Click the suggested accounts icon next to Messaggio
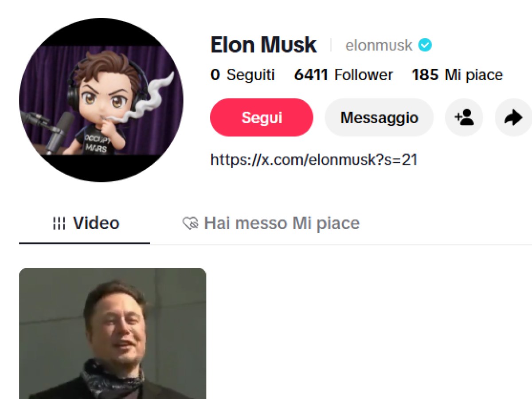The width and height of the screenshot is (532, 399). 464,117
